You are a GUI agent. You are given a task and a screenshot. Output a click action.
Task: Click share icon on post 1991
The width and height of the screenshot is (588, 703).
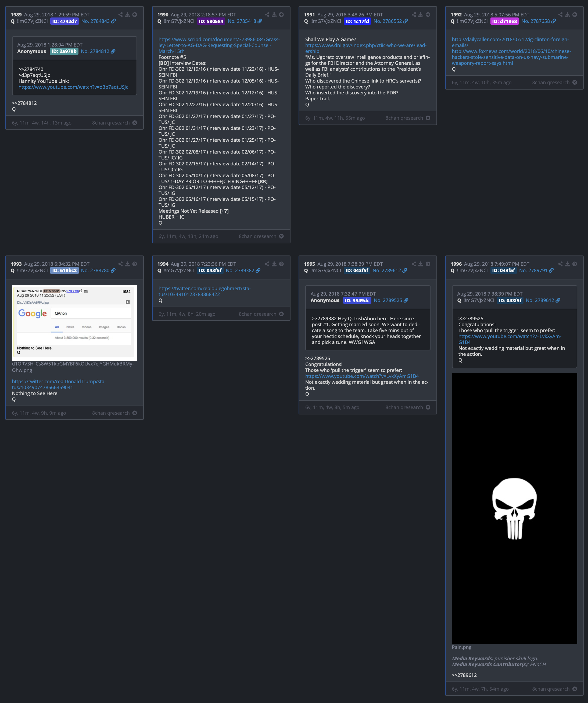(x=414, y=15)
